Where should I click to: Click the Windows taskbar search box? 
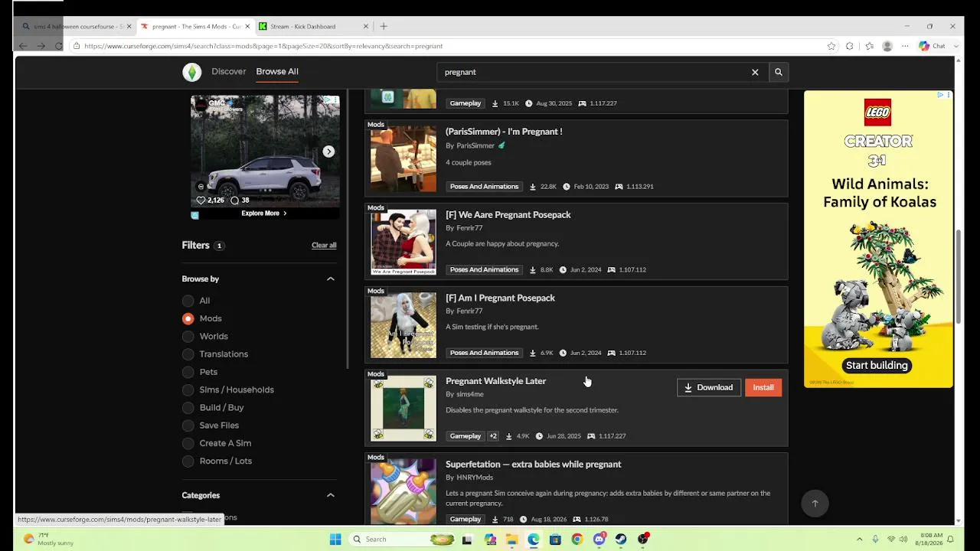click(403, 540)
